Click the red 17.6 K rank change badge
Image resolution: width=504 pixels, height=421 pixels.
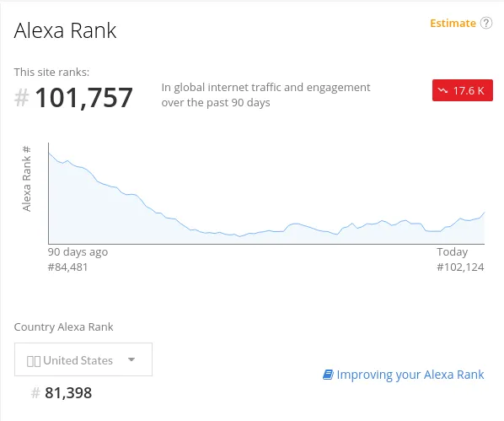[462, 90]
